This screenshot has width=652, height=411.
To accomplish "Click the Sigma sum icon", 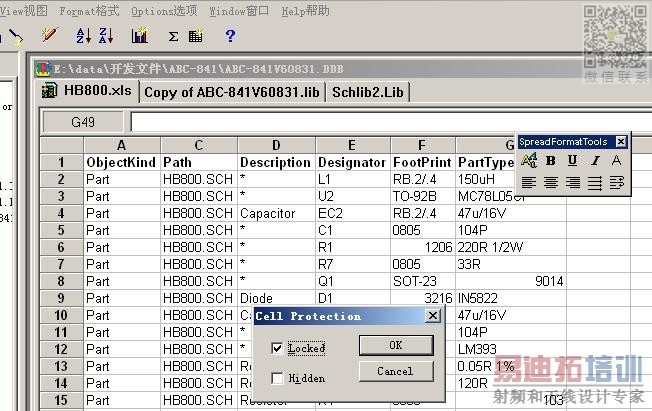I will tap(173, 37).
